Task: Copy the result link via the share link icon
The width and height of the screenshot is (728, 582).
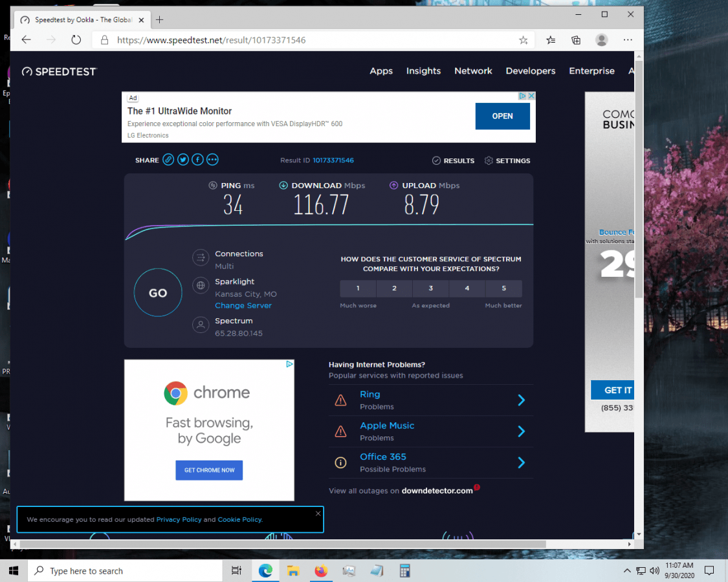Action: [168, 159]
